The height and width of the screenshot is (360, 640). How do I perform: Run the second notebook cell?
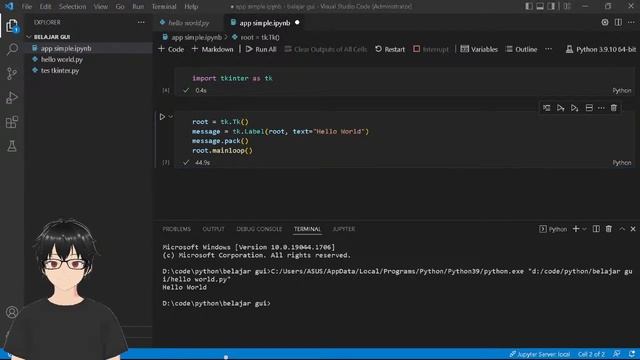(162, 117)
